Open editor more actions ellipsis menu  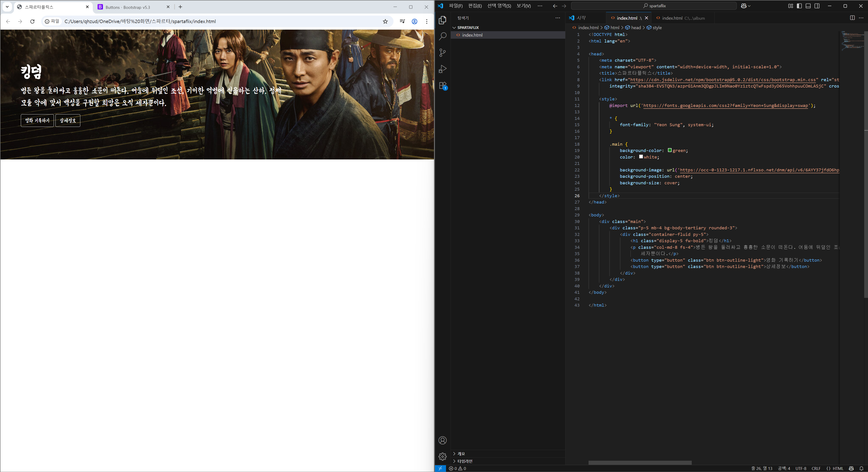tap(861, 18)
